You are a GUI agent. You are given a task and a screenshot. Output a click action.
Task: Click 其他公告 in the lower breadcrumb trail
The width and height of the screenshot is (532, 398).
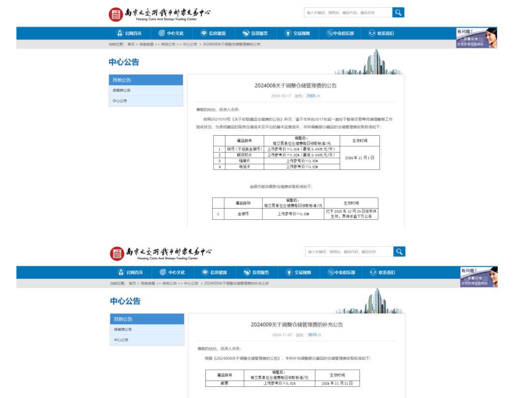coord(170,284)
